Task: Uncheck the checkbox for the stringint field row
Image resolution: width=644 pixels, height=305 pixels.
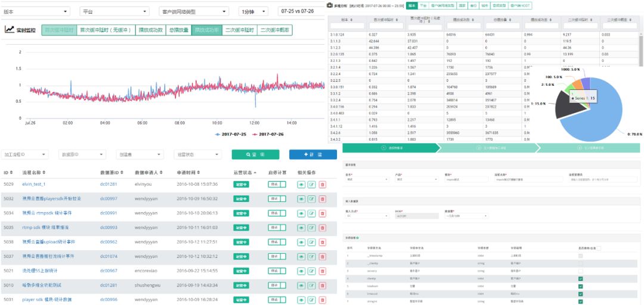Action: point(580,301)
